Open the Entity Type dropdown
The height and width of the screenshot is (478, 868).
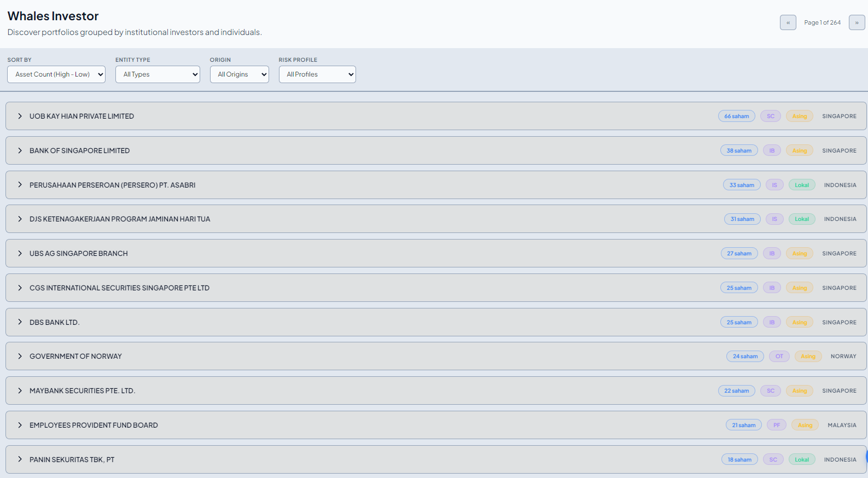pos(158,74)
